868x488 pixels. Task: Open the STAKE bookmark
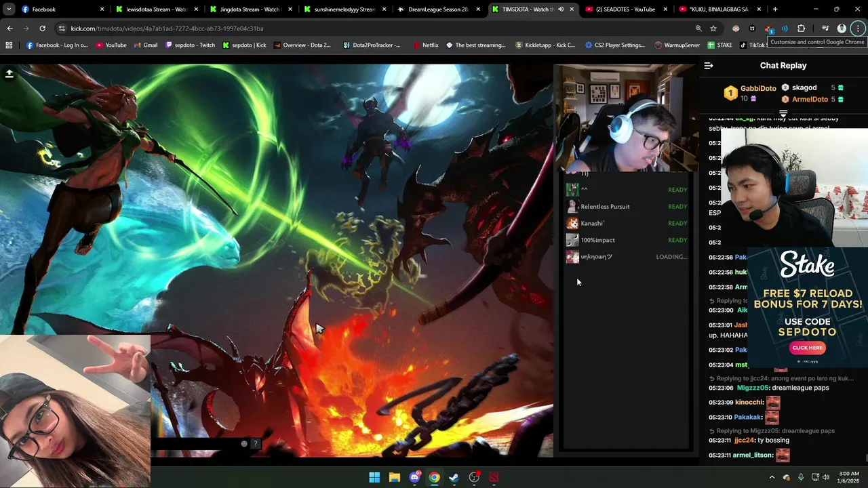click(x=720, y=45)
